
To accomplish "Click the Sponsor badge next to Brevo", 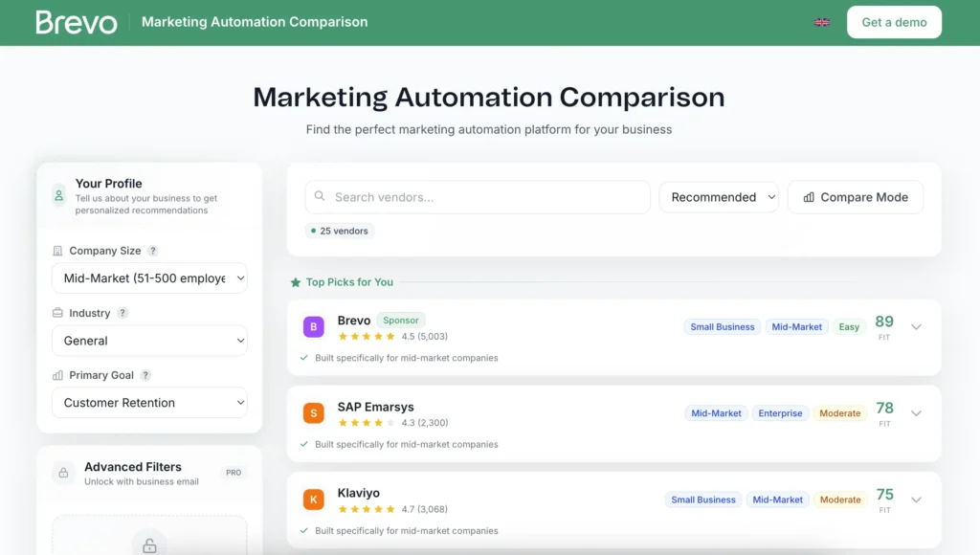I will coord(400,321).
